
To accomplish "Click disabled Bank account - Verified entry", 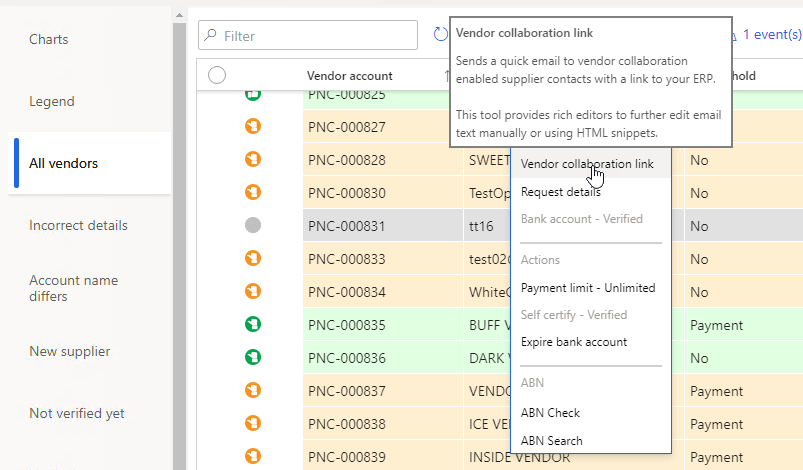I will coord(581,219).
